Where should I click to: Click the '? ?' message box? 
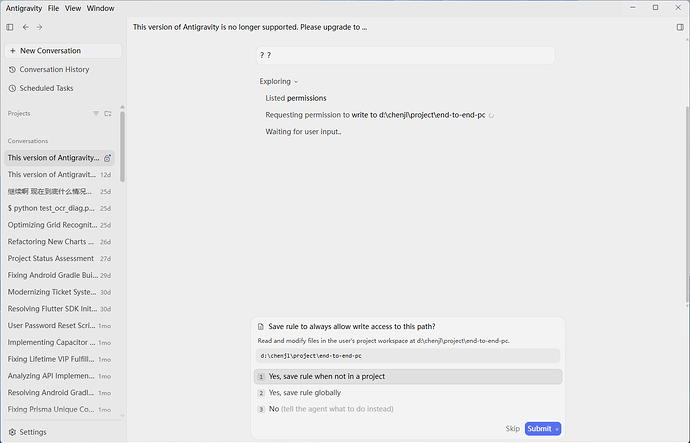(405, 55)
